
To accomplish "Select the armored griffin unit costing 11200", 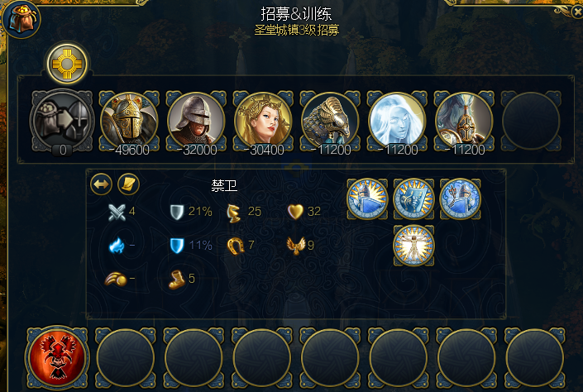I will coord(330,122).
